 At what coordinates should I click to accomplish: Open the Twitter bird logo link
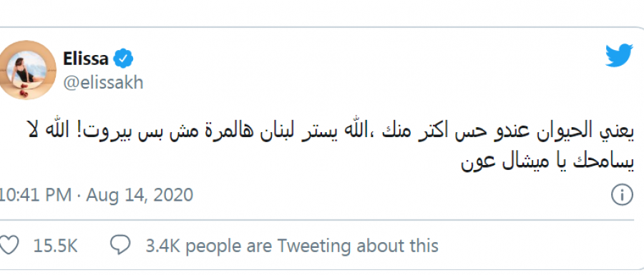coord(619,55)
